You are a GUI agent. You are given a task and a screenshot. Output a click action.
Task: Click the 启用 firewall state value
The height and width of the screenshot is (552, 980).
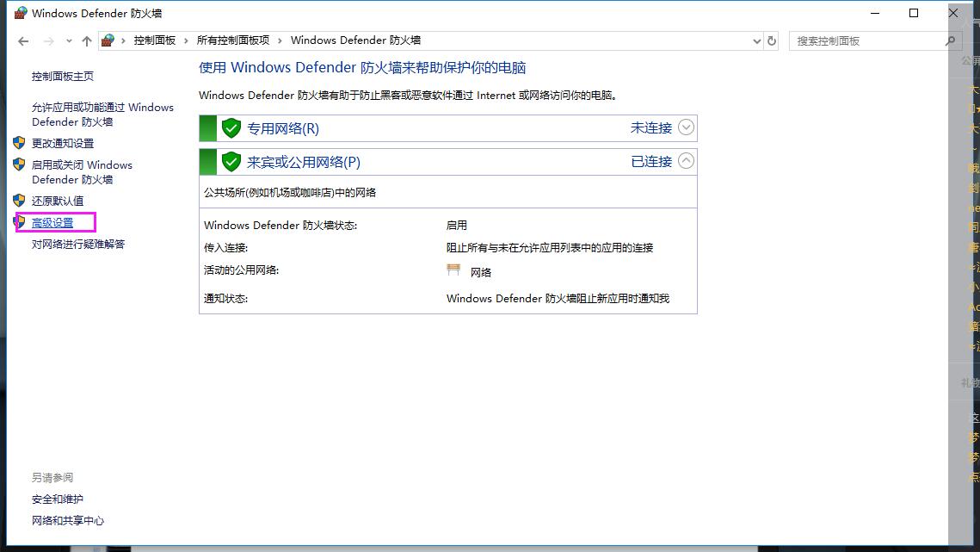(457, 226)
